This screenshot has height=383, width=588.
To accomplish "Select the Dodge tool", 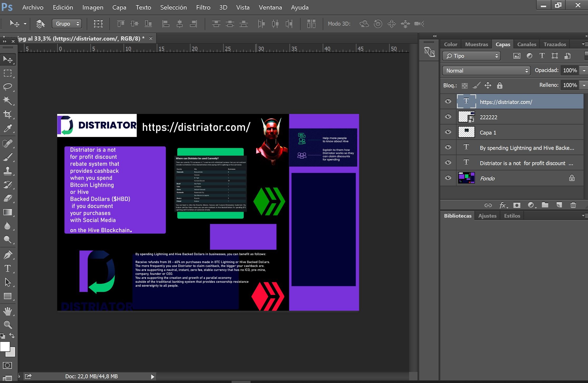I will (8, 240).
